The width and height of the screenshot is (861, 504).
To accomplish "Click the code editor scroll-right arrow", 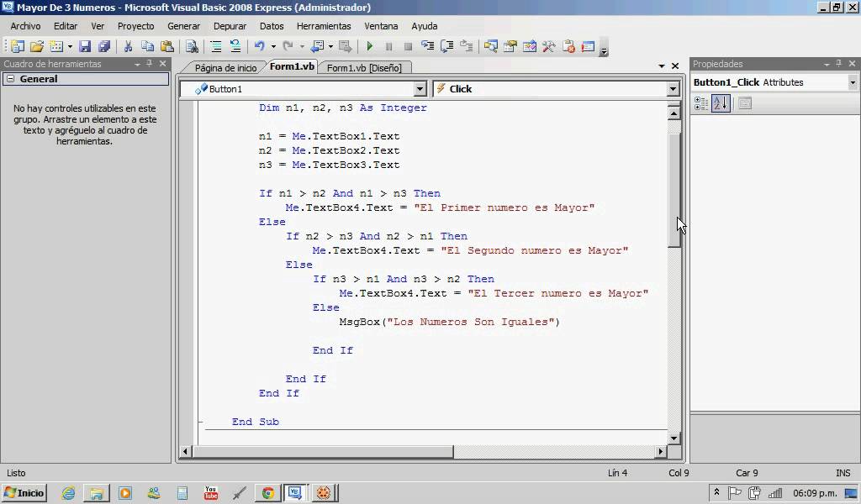I will pos(661,451).
